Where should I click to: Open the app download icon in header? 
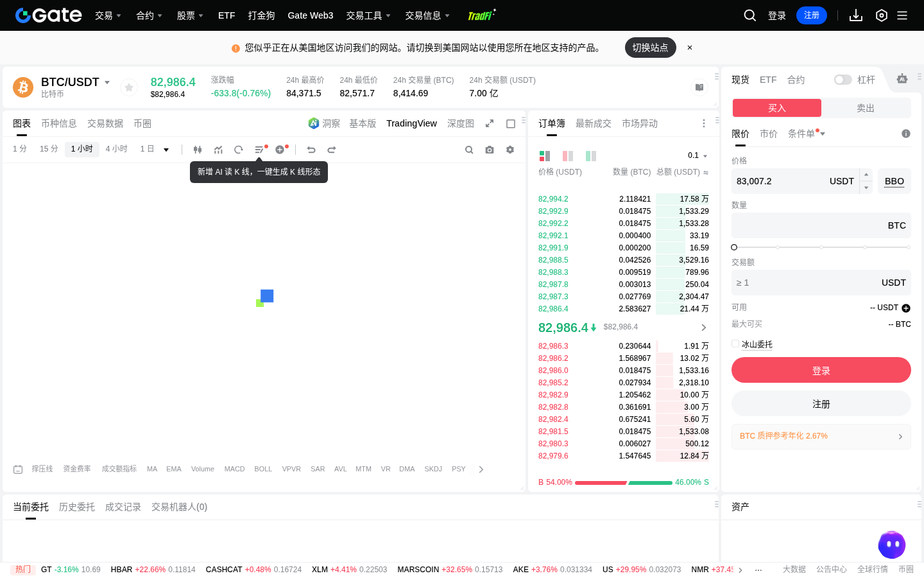click(856, 15)
